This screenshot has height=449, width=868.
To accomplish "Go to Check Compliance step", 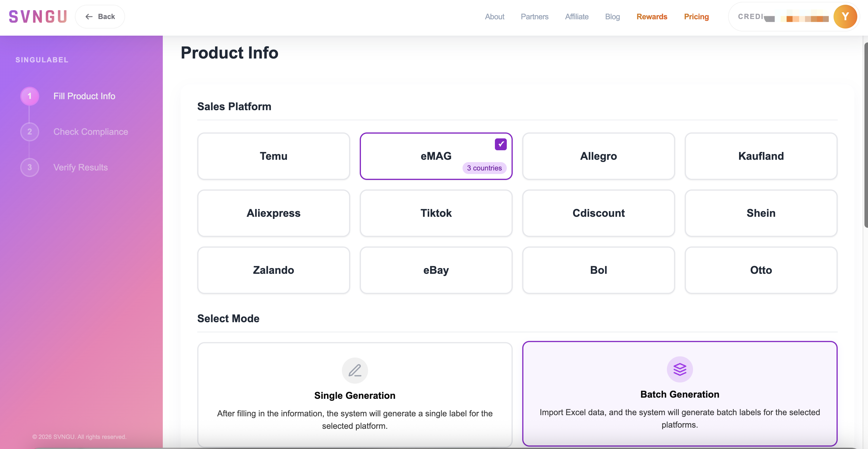I will coord(91,132).
